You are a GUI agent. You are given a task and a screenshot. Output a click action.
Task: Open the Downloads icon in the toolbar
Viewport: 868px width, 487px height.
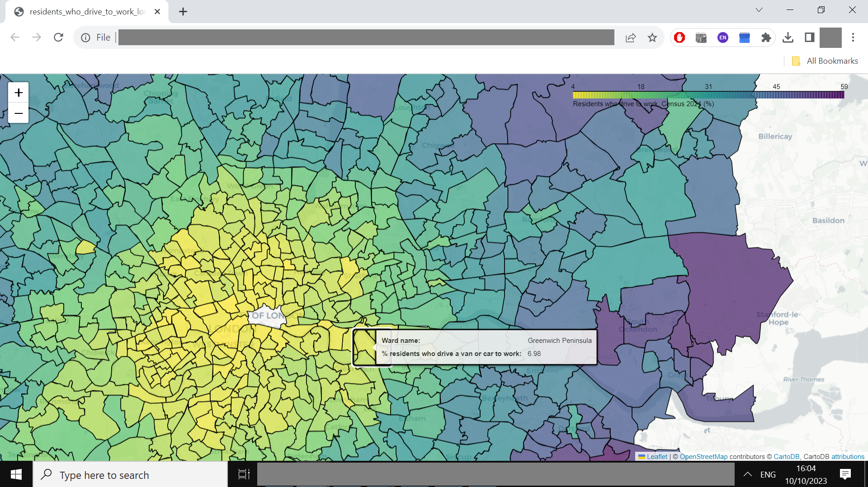(x=788, y=37)
